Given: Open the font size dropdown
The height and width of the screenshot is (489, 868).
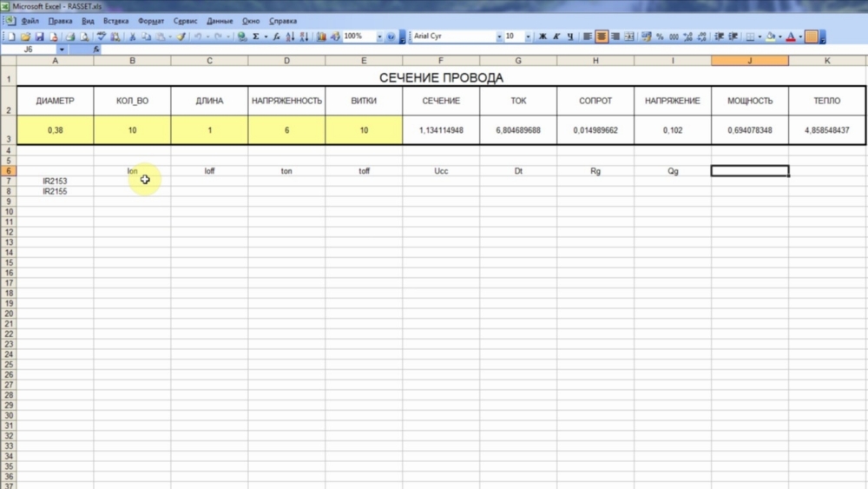Looking at the screenshot, I should click(528, 36).
